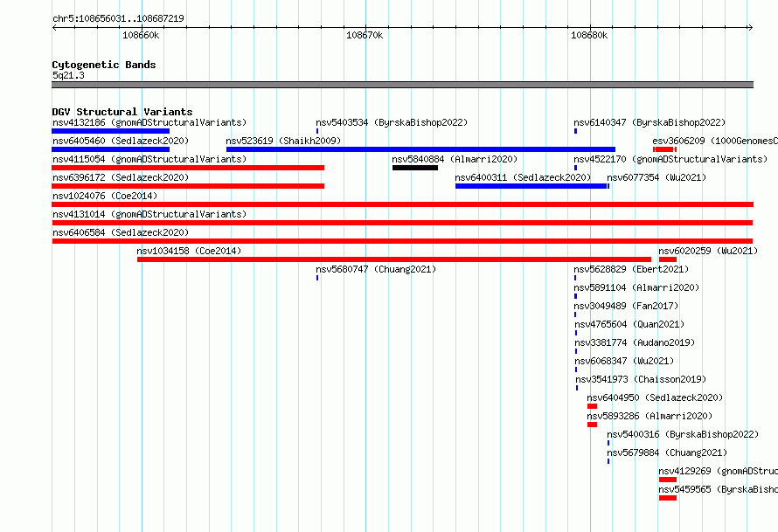Open the nsv5891104 (Almarri2020) label

point(636,287)
